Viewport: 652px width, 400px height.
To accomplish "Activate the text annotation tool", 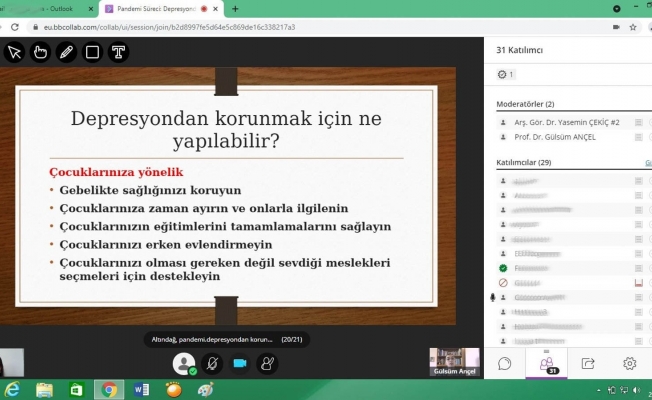I will (118, 52).
